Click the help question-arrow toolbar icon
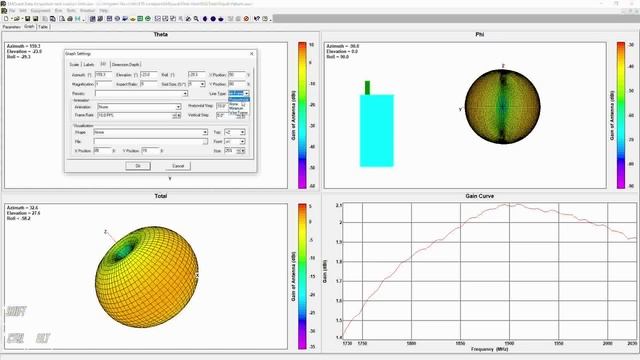The height and width of the screenshot is (360, 640). coord(257,19)
